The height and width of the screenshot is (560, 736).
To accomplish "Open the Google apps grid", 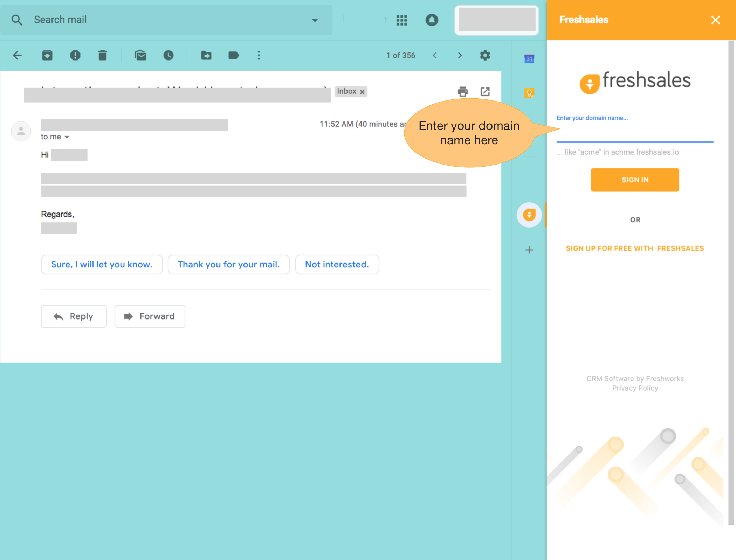I will 402,20.
